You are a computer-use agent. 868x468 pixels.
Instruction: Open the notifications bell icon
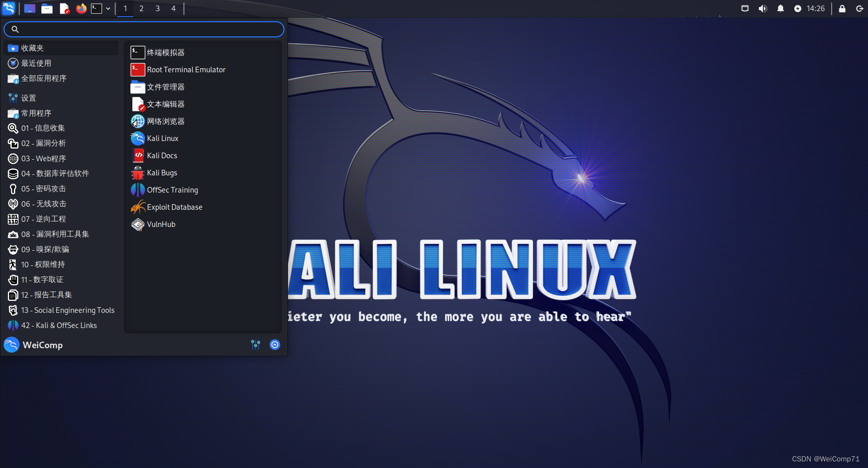tap(780, 9)
